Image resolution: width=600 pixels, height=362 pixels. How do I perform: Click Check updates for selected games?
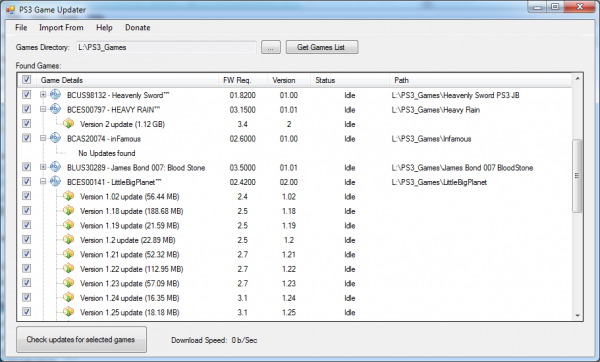[81, 339]
